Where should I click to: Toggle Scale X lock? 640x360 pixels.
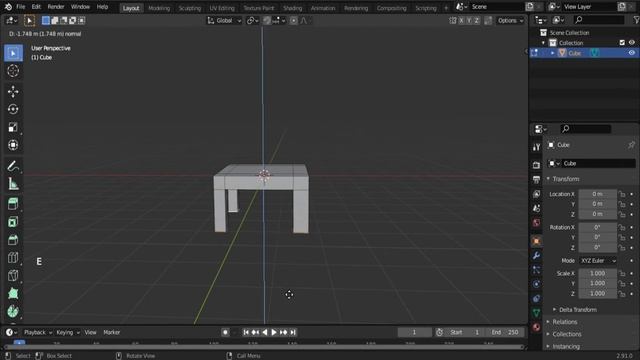622,273
